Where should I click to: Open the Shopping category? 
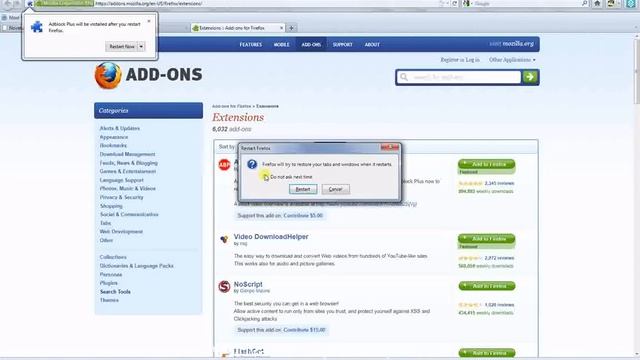(x=111, y=206)
